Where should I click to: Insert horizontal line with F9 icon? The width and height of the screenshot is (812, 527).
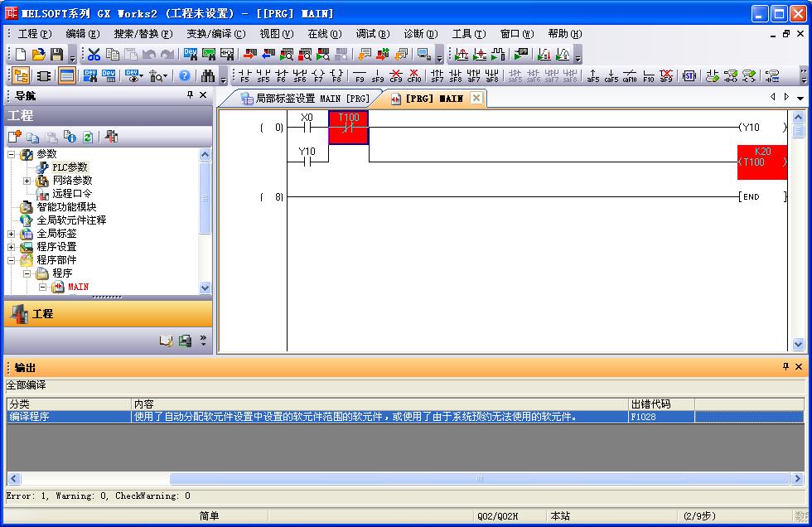[360, 76]
